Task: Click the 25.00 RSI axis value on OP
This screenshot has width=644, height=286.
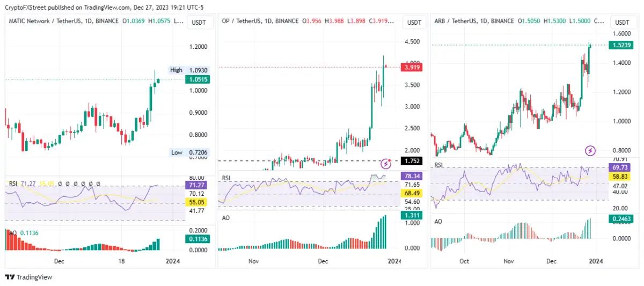Action: 412,209
